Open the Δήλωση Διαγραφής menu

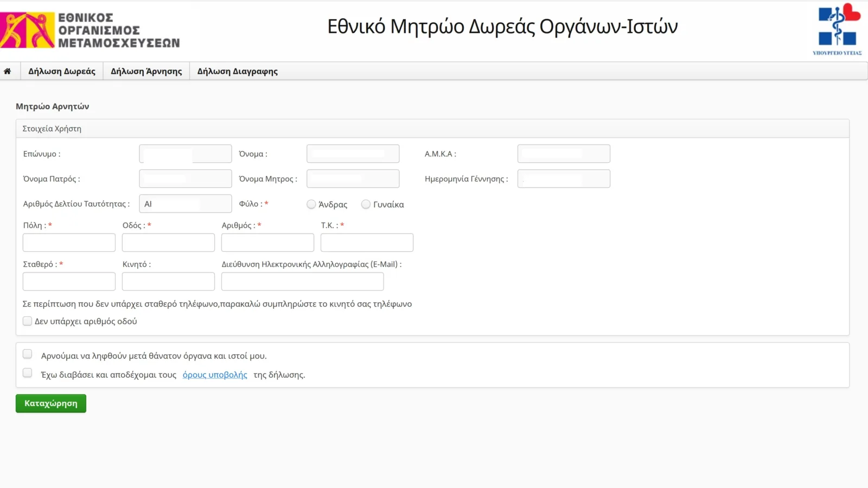pyautogui.click(x=238, y=71)
